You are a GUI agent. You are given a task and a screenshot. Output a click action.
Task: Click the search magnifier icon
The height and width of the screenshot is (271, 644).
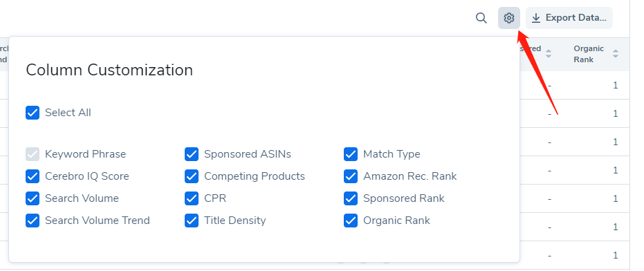[x=481, y=18]
